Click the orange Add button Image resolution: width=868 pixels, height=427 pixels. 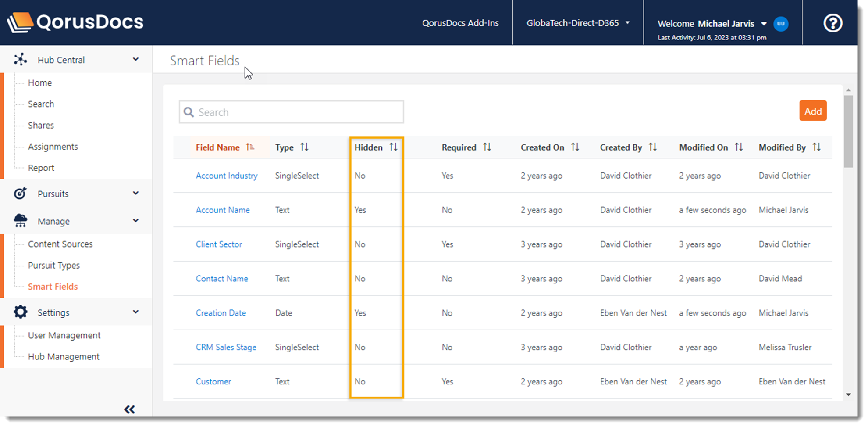point(813,111)
